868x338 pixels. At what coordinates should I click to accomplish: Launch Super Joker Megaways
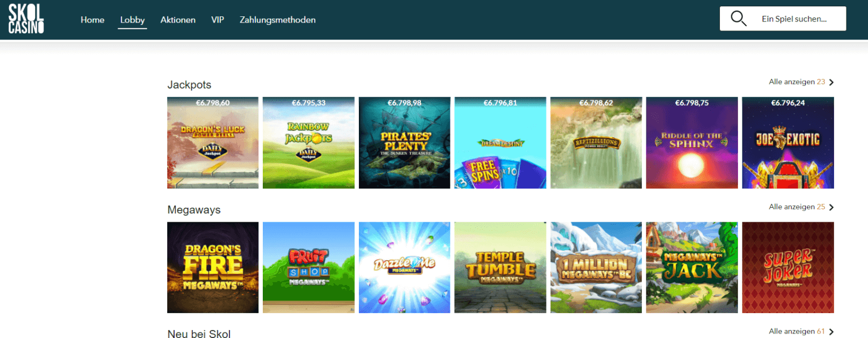[x=788, y=267]
